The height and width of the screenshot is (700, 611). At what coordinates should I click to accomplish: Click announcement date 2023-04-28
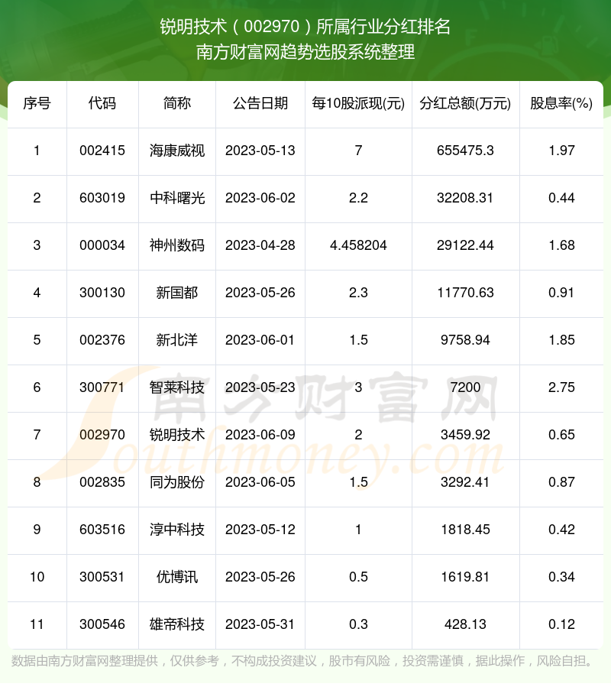click(260, 245)
